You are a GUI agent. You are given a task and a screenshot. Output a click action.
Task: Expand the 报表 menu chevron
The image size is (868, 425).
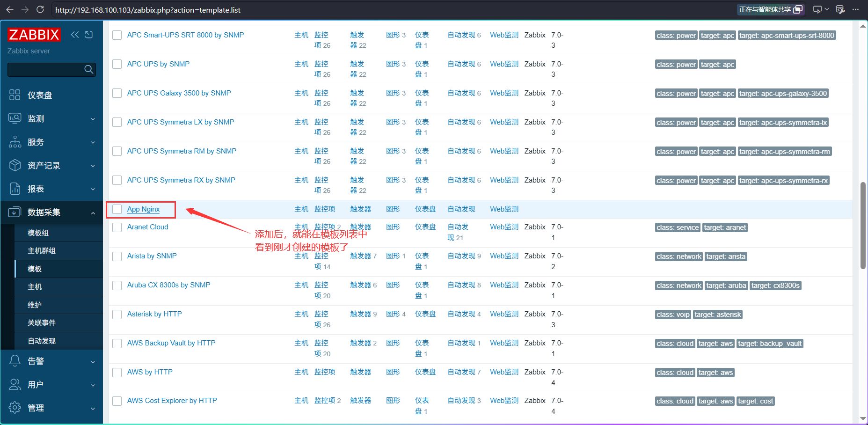(x=93, y=189)
